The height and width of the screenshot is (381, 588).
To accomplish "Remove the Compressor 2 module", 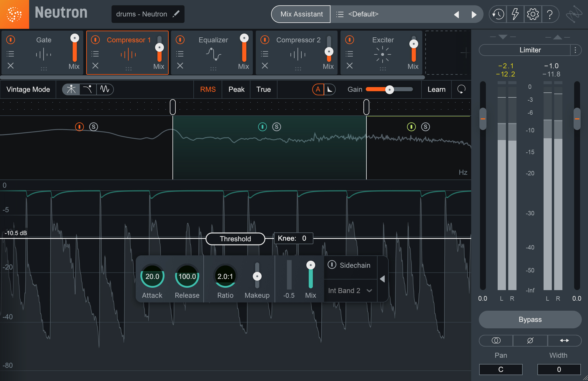I will pyautogui.click(x=265, y=66).
